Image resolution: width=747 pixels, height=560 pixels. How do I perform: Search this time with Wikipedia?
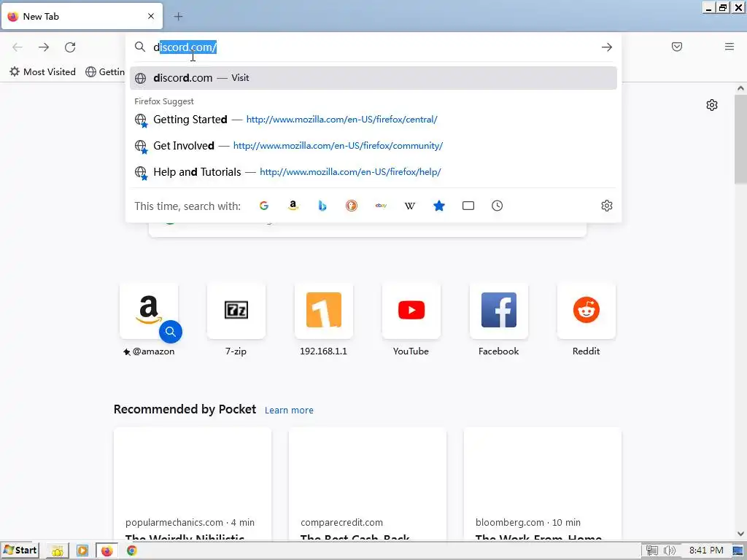point(410,206)
